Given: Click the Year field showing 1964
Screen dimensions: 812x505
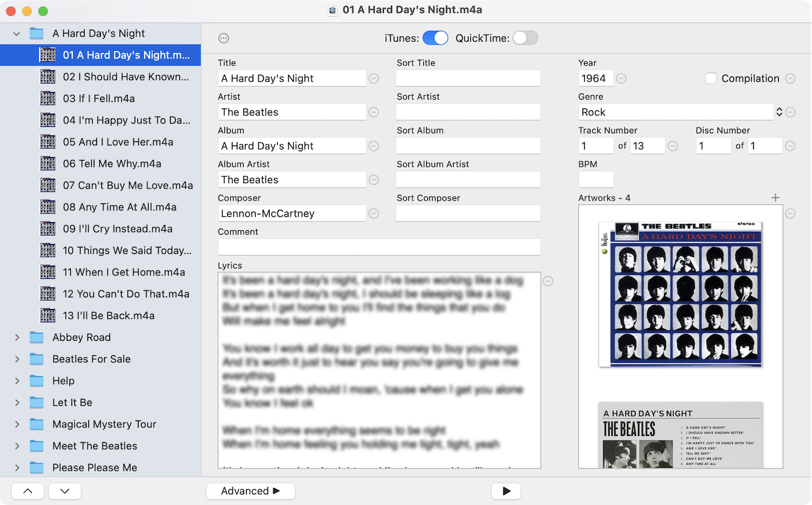Looking at the screenshot, I should coord(596,78).
